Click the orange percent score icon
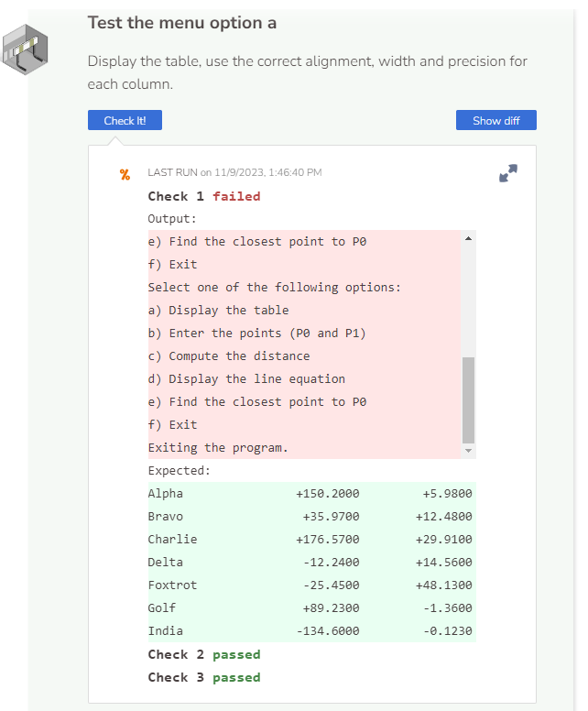588x711 pixels. click(x=125, y=175)
